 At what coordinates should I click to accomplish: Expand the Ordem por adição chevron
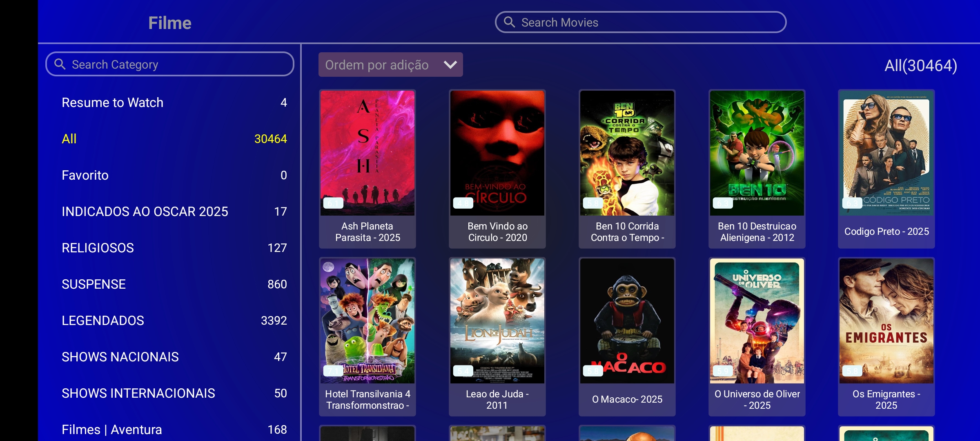[450, 65]
